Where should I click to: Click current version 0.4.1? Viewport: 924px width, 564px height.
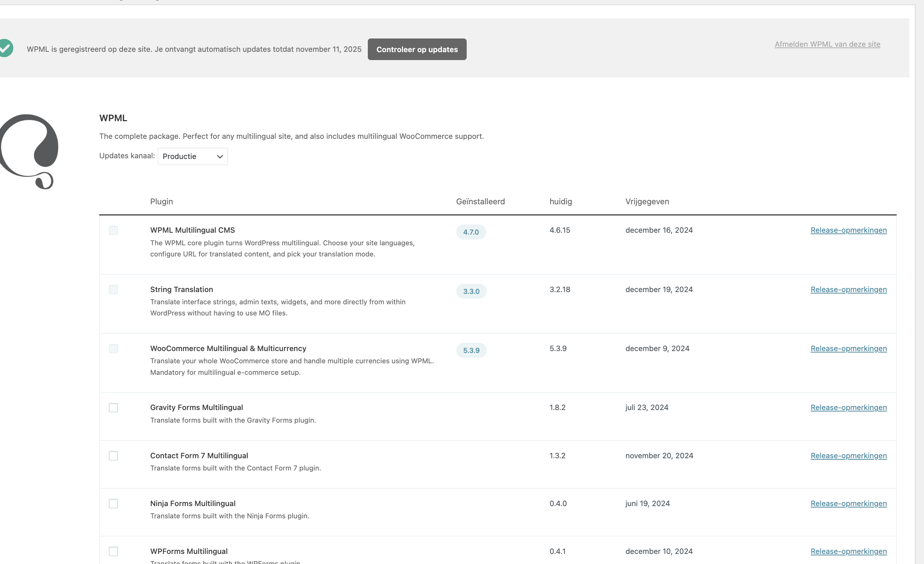[557, 551]
